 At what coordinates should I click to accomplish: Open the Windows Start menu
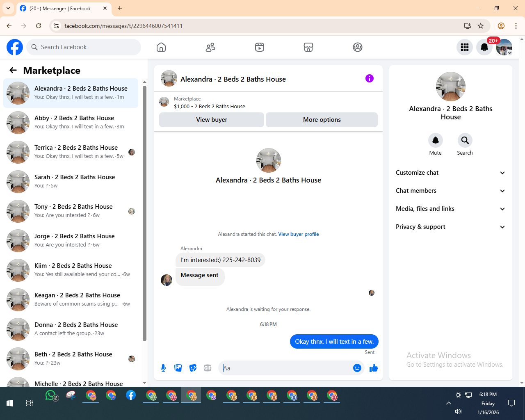10,403
